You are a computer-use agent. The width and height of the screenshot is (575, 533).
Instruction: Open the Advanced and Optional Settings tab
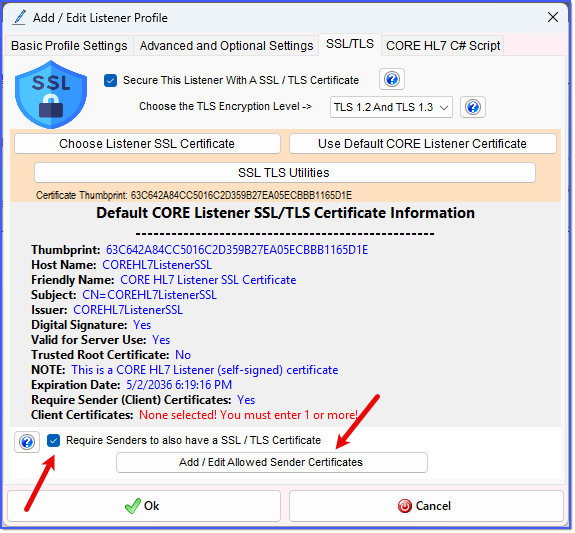tap(226, 46)
